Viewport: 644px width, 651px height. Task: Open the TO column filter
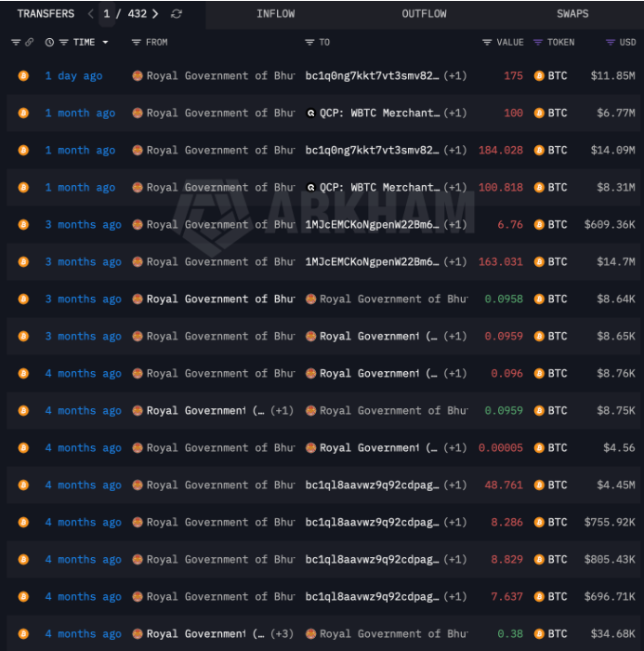click(309, 43)
